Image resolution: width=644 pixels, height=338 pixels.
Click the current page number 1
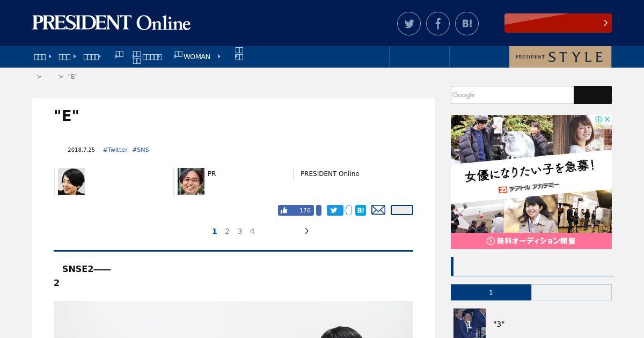coord(215,231)
